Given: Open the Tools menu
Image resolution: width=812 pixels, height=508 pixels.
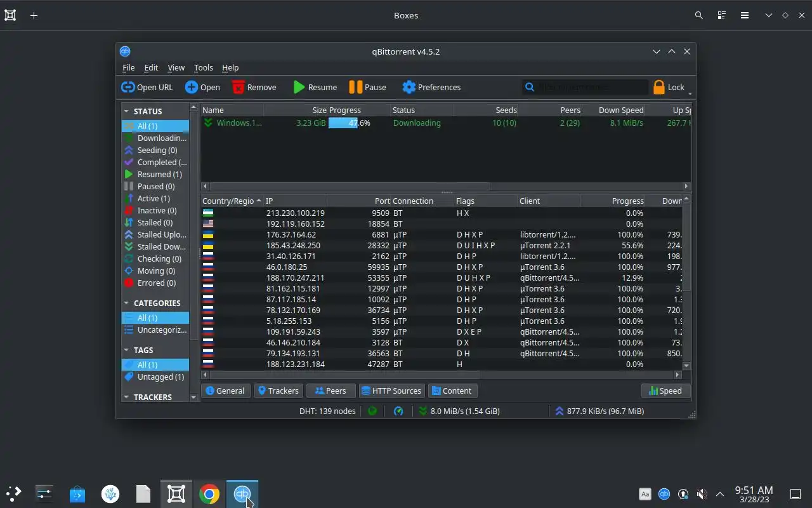Looking at the screenshot, I should [203, 67].
